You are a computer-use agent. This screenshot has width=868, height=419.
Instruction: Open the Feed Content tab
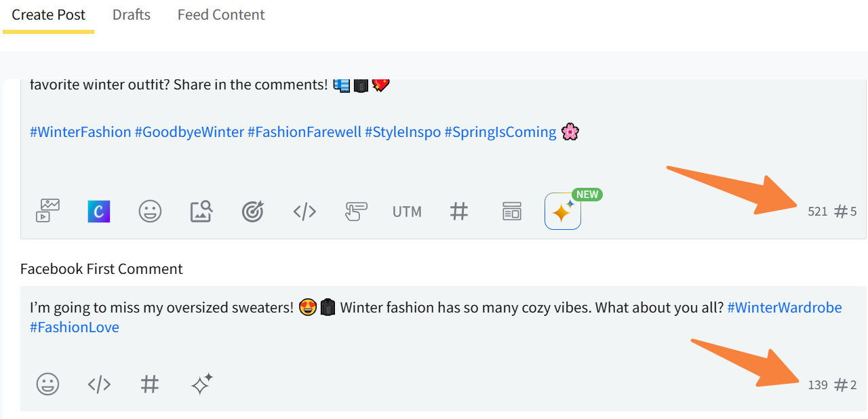221,15
